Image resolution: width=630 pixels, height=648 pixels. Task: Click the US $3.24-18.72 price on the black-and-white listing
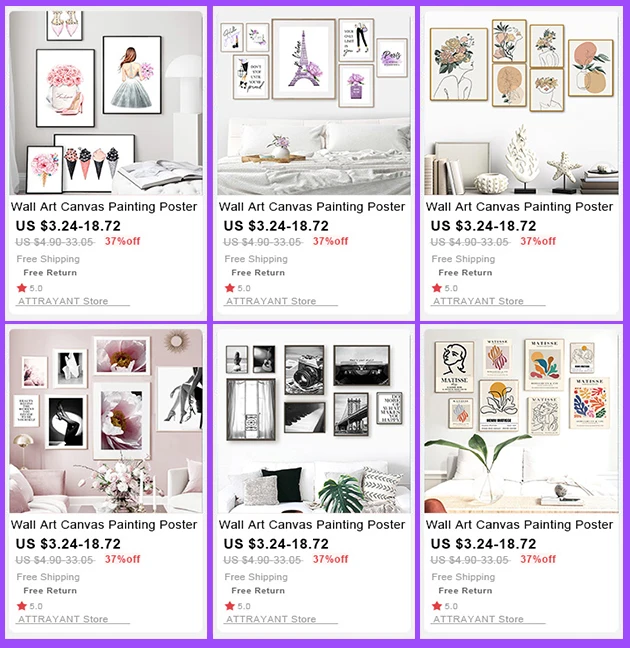pos(276,544)
